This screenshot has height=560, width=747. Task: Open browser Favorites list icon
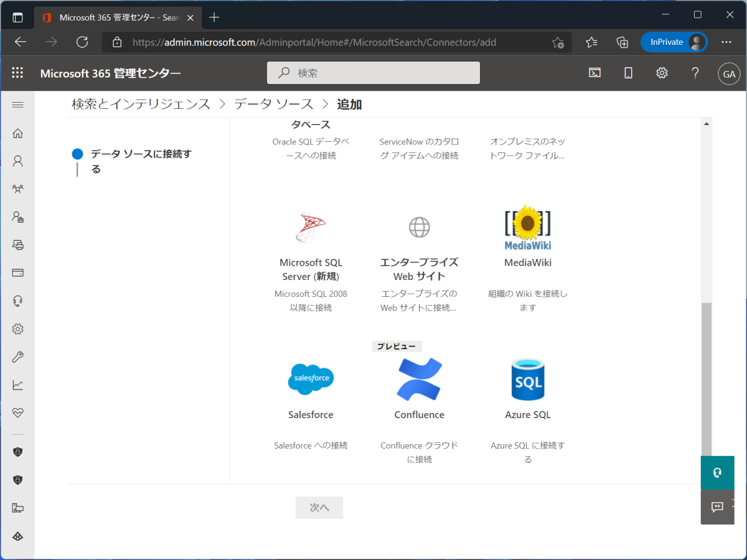(591, 42)
